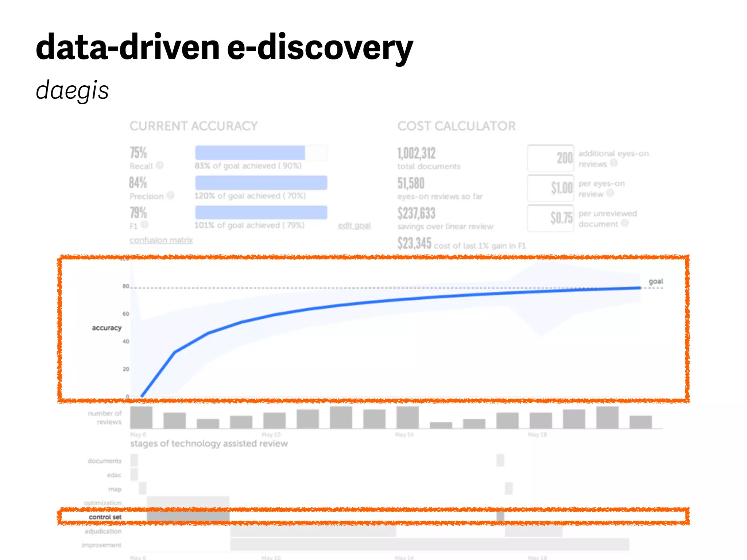Viewport: 747px width, 560px height.
Task: Select the optimization stage label
Action: coord(102,503)
